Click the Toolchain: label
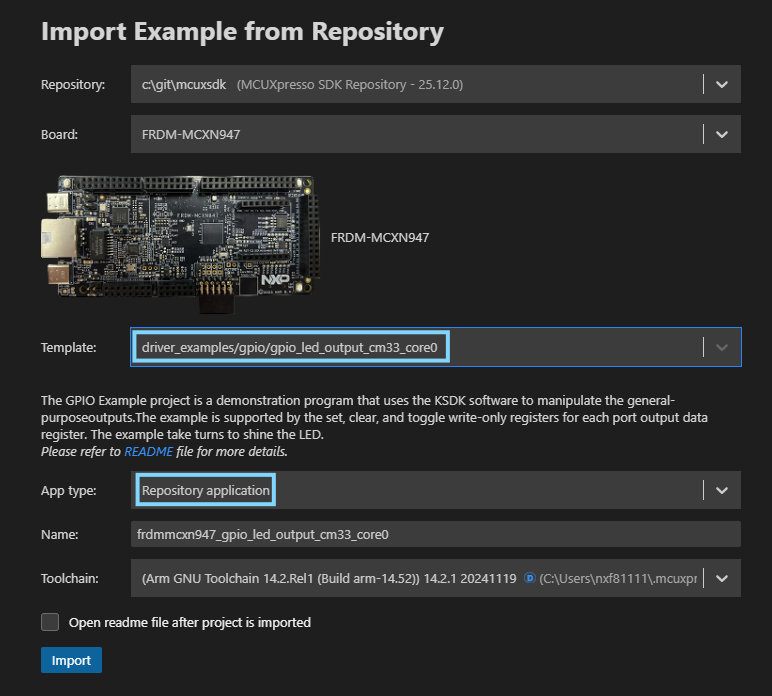The width and height of the screenshot is (772, 696). (70, 578)
